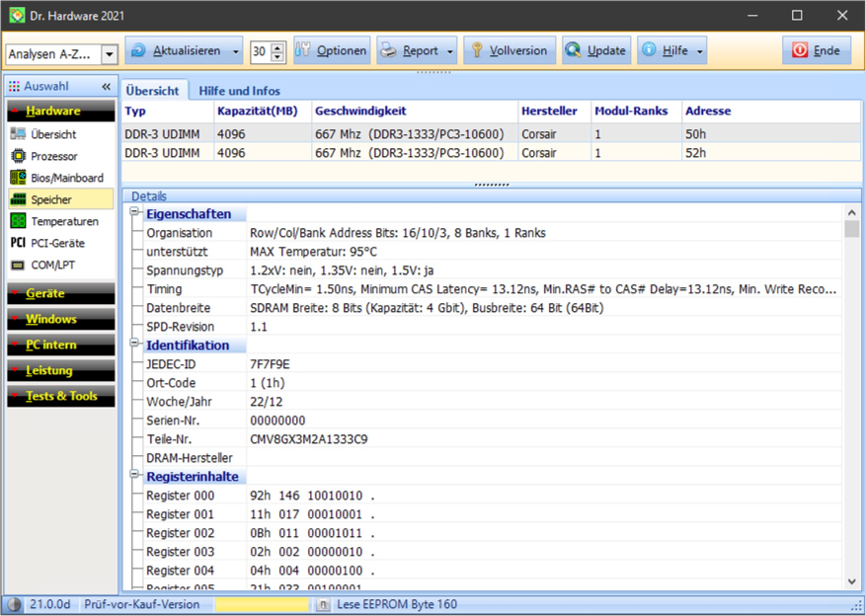Screen dimensions: 865x616
Task: Click the Optionen button
Action: pyautogui.click(x=332, y=51)
